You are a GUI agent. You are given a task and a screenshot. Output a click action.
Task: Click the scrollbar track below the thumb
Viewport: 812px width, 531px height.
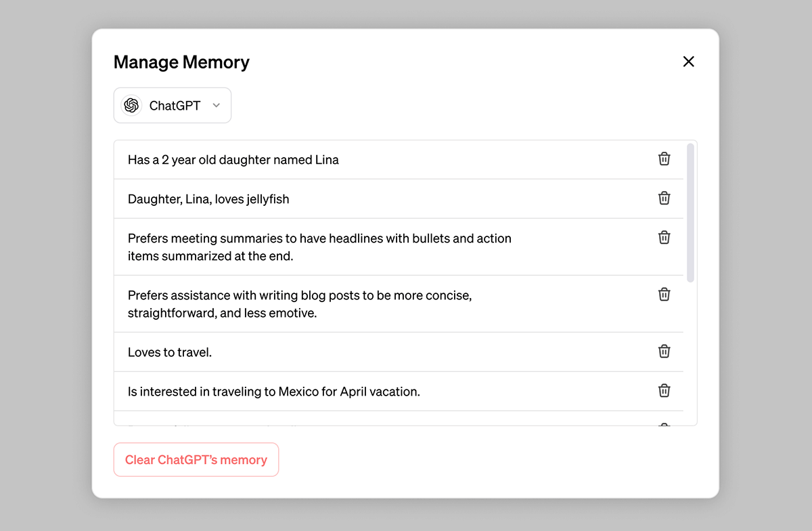point(690,352)
